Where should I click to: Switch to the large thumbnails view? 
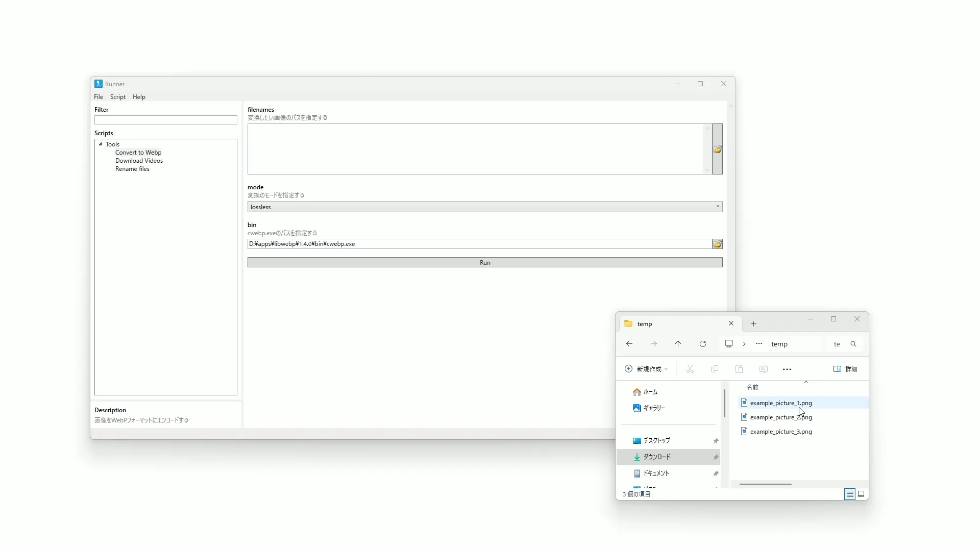tap(861, 494)
